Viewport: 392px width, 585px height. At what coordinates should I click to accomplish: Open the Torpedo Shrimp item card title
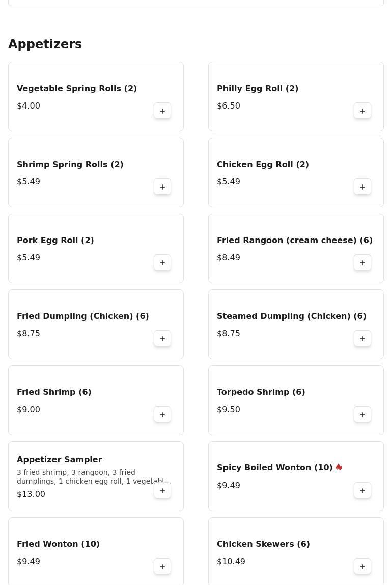[x=261, y=392]
